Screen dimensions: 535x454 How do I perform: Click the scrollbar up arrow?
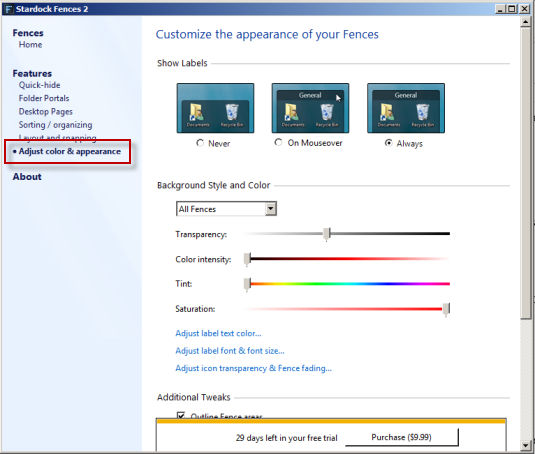[x=525, y=22]
